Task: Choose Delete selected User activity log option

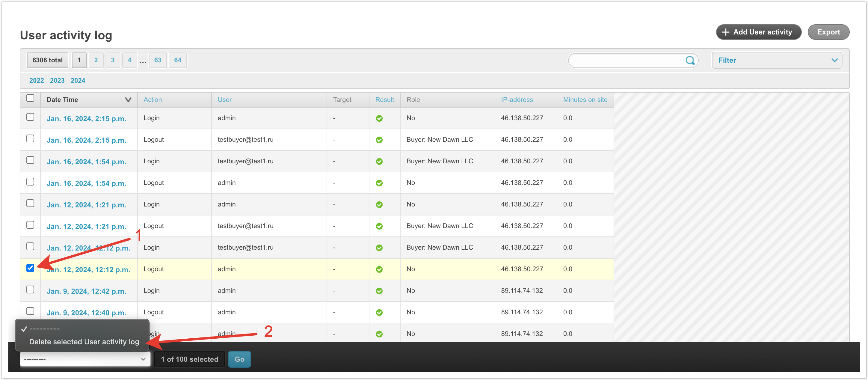Action: click(84, 342)
